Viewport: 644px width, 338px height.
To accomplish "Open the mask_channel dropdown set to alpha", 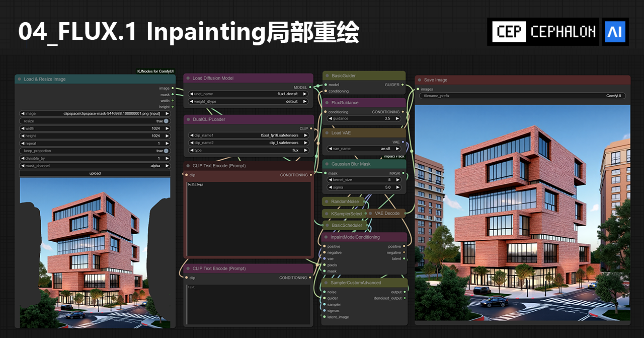I will (95, 166).
